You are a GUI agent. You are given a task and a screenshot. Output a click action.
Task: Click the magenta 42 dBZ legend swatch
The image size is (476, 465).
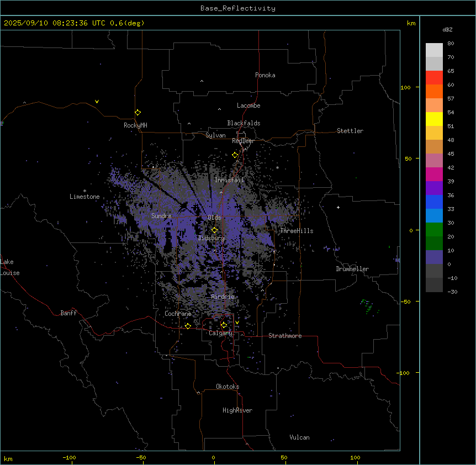(x=434, y=174)
